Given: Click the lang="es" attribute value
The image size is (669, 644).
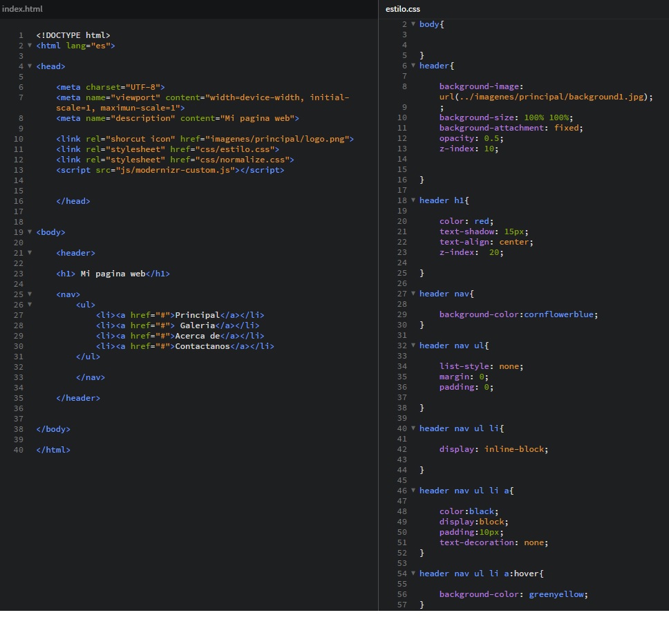Looking at the screenshot, I should 100,46.
